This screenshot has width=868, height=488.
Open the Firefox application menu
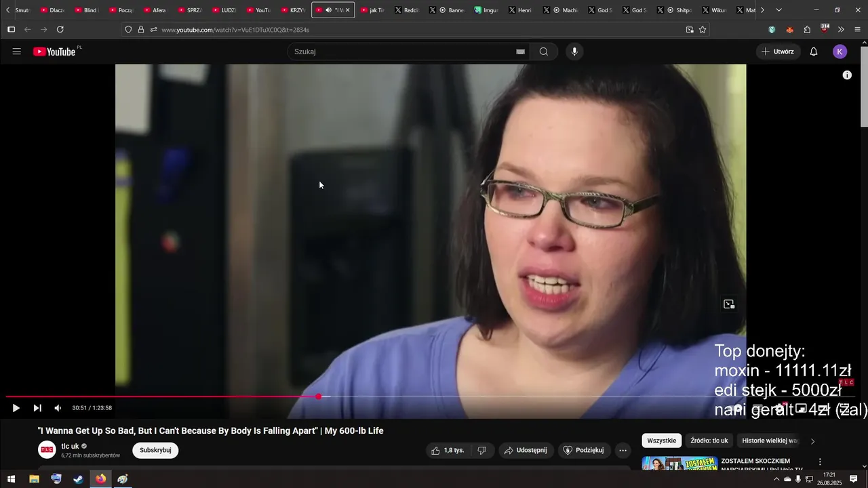(858, 30)
